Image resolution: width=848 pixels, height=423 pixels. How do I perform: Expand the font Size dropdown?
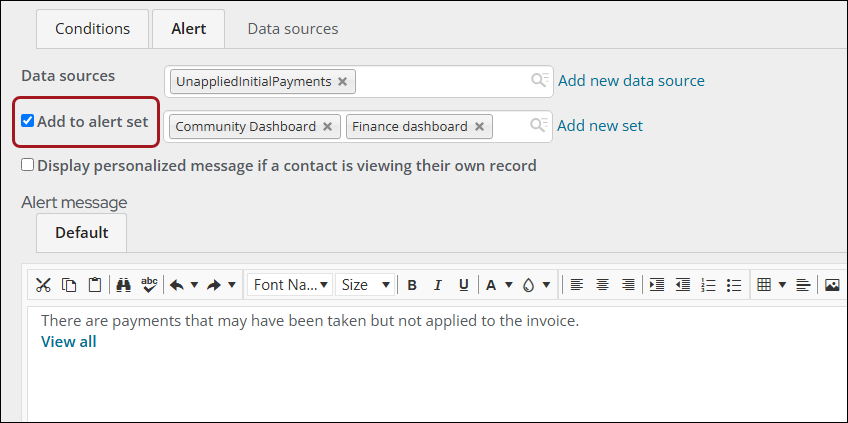coord(365,285)
